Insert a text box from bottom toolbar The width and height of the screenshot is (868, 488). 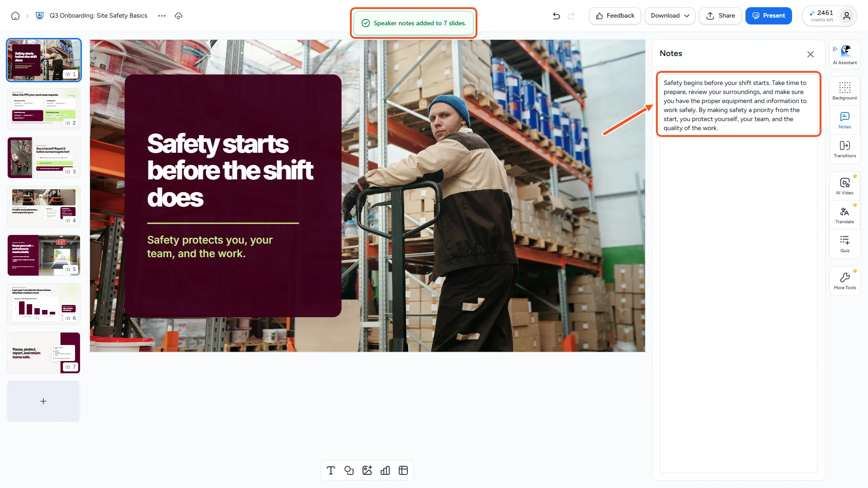331,470
